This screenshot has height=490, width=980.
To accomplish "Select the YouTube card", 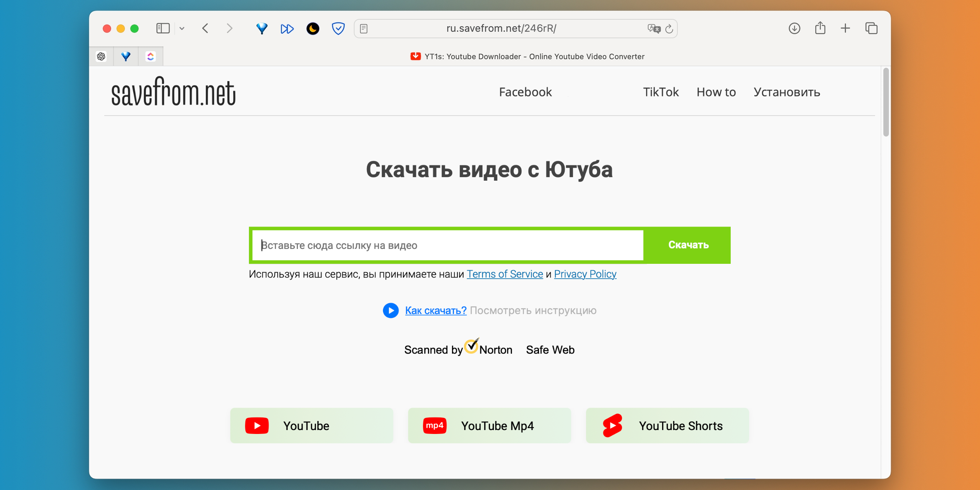I will click(312, 426).
